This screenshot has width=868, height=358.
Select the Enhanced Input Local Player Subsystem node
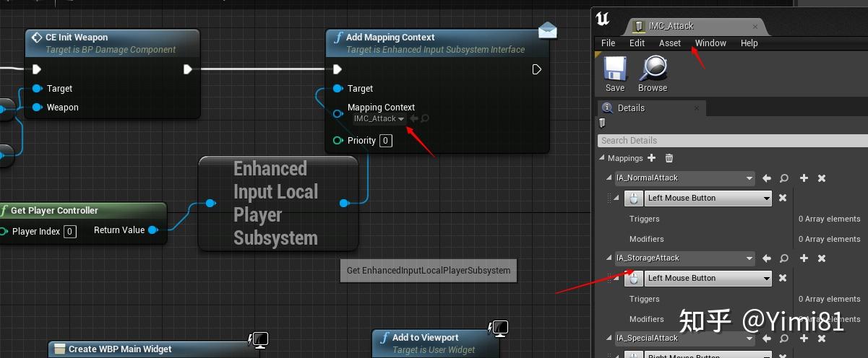(278, 204)
